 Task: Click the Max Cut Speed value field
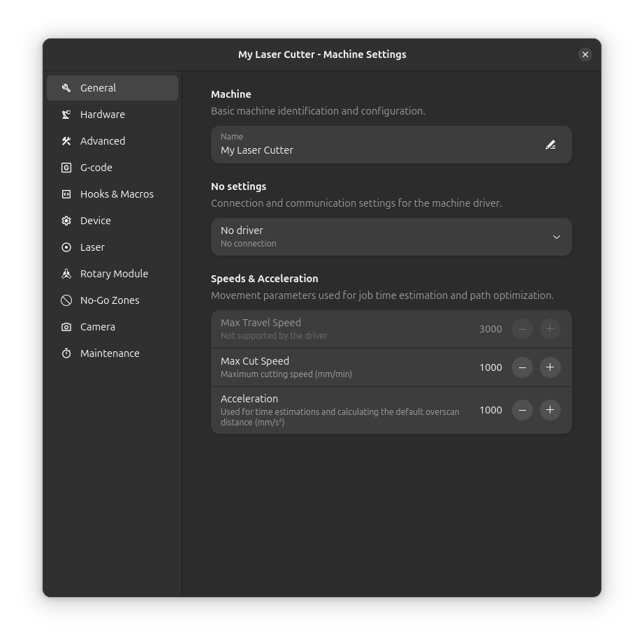(490, 367)
